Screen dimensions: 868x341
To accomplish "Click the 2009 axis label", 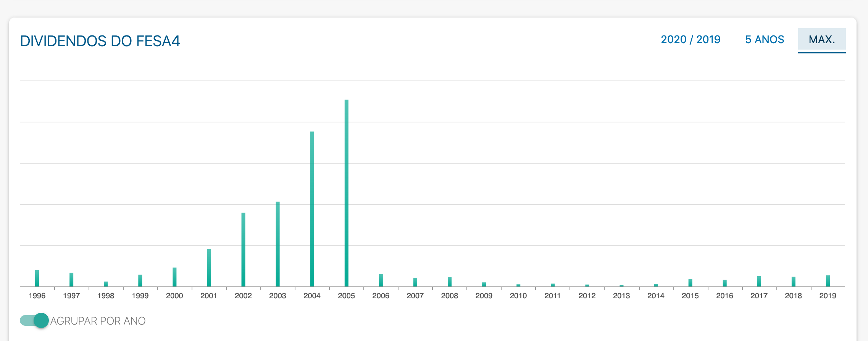I will 484,296.
